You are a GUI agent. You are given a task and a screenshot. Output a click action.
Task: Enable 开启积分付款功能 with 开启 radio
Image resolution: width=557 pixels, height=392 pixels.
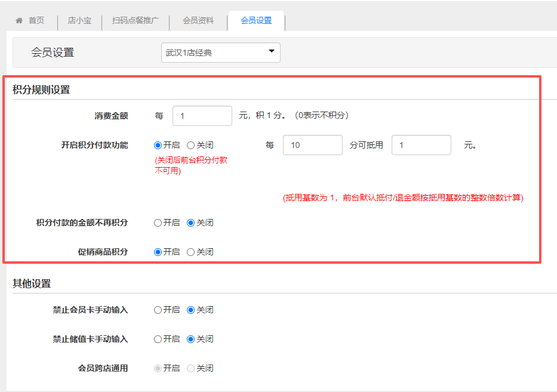tap(158, 145)
